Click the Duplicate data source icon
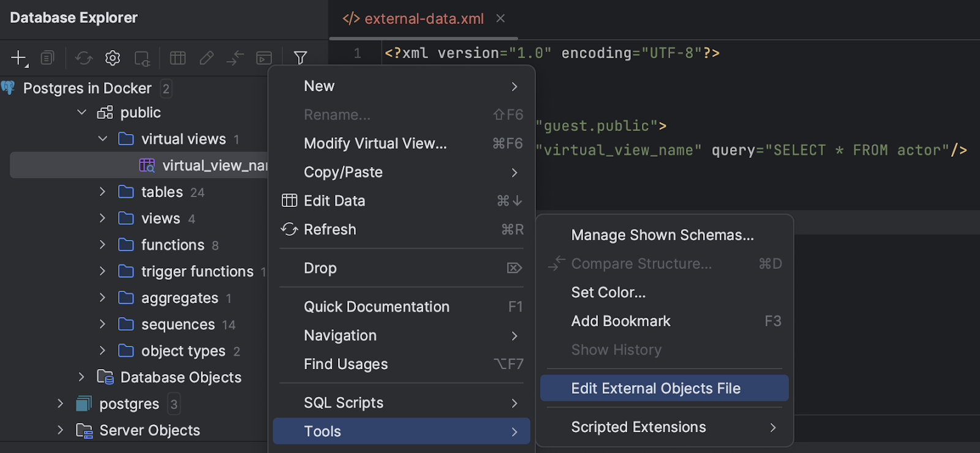Screen dimensions: 980x453 click(x=47, y=58)
